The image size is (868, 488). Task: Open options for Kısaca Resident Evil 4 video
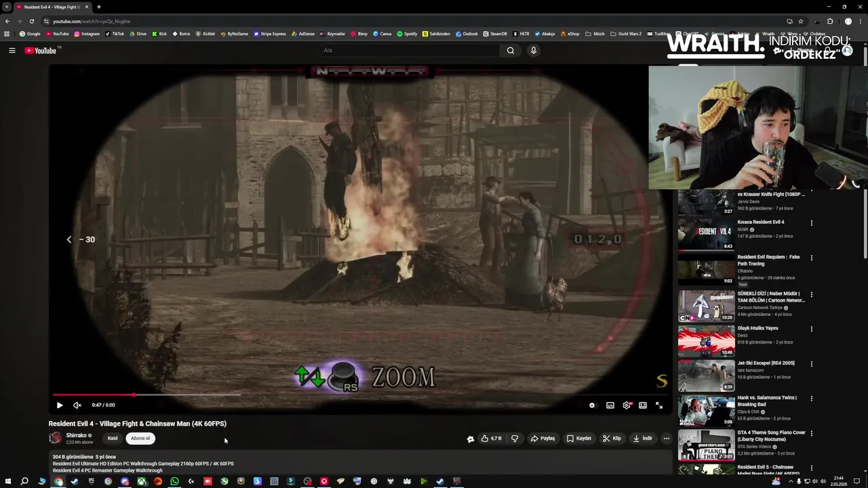811,222
